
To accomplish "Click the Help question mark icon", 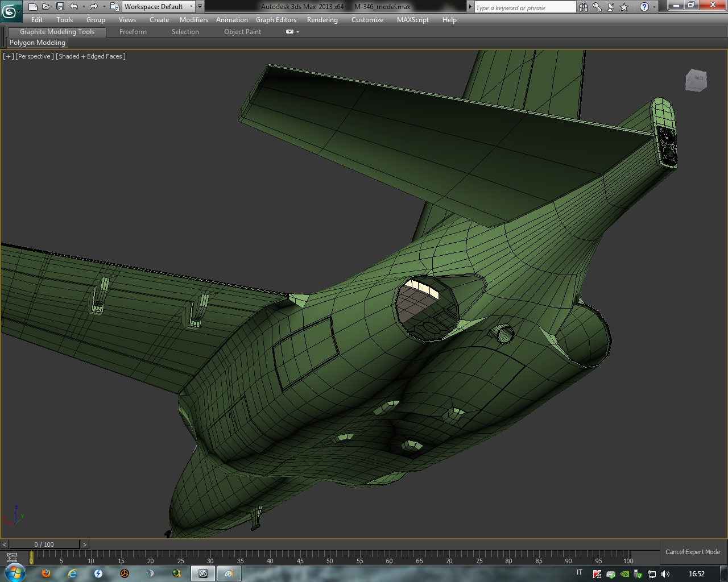I will [x=644, y=7].
